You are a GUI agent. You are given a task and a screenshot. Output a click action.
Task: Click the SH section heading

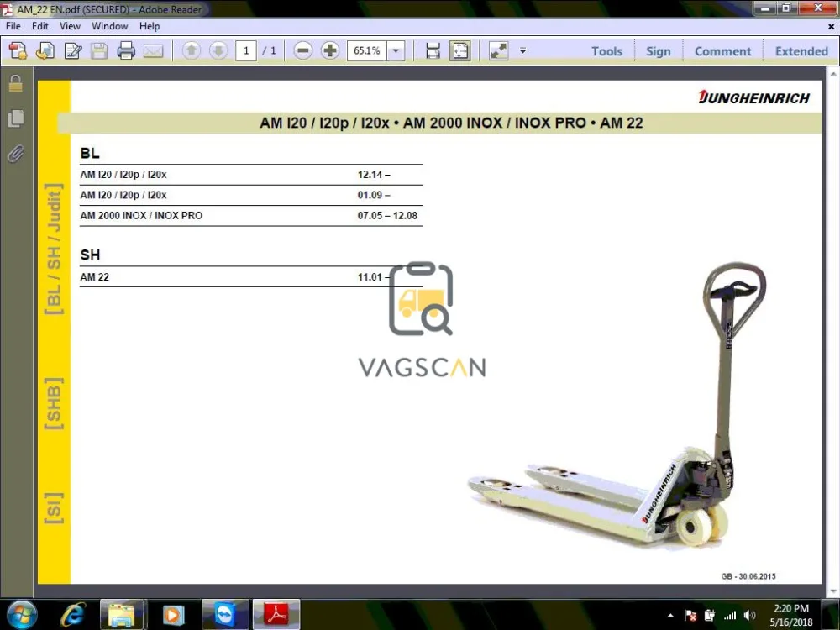(x=90, y=255)
